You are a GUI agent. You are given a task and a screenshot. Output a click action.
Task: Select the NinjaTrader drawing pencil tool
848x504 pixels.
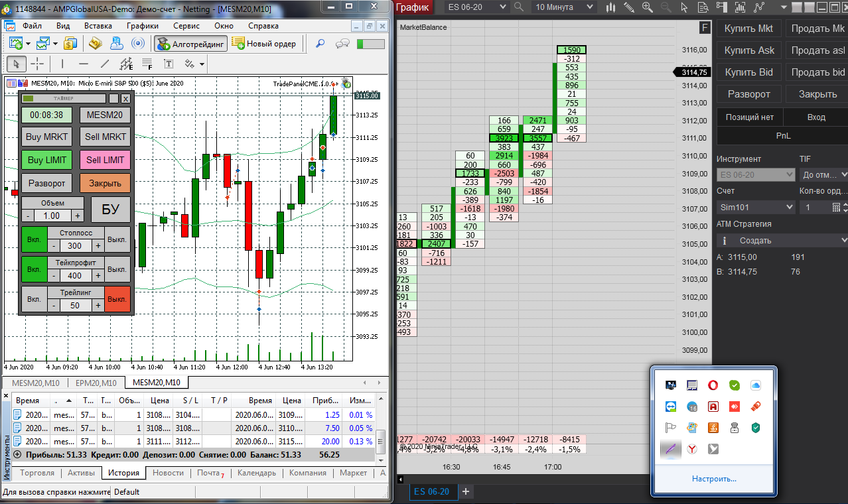coord(629,7)
